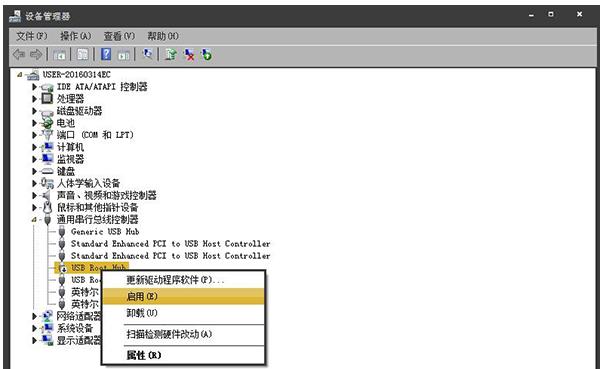The width and height of the screenshot is (600, 369).
Task: Select the 网络适配器 label
Action: tap(79, 316)
